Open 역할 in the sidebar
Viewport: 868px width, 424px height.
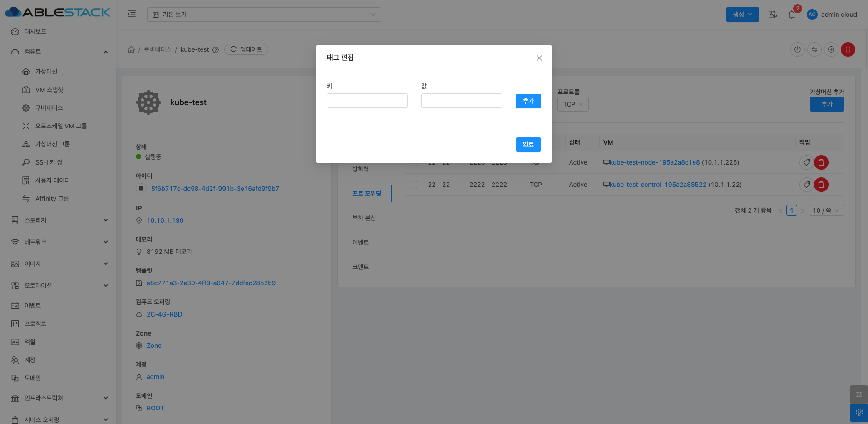tap(30, 342)
